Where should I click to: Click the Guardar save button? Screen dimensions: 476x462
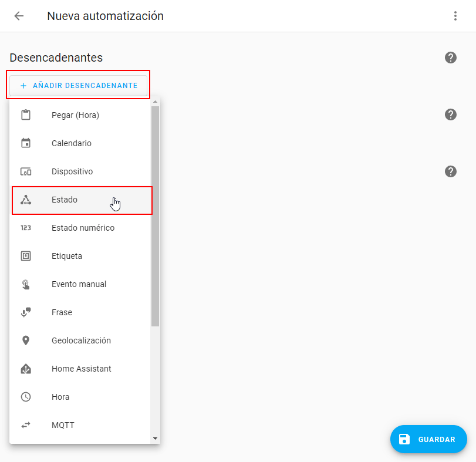click(x=428, y=439)
